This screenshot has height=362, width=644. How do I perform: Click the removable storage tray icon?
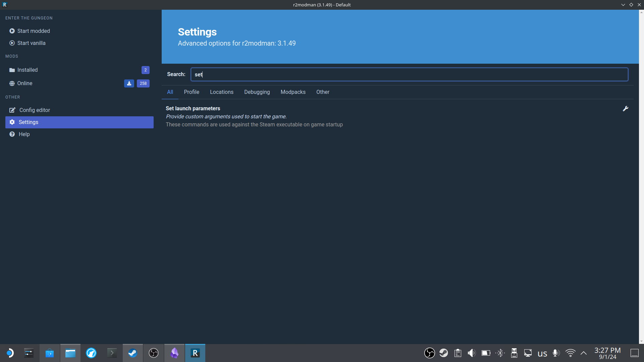click(514, 353)
